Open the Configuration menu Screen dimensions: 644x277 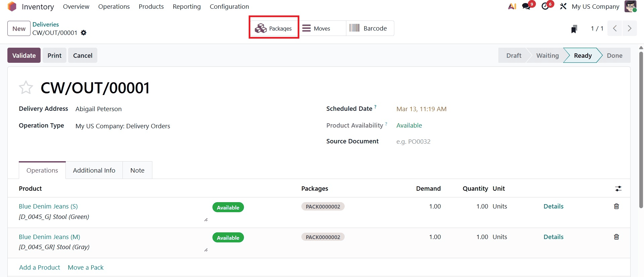point(229,6)
